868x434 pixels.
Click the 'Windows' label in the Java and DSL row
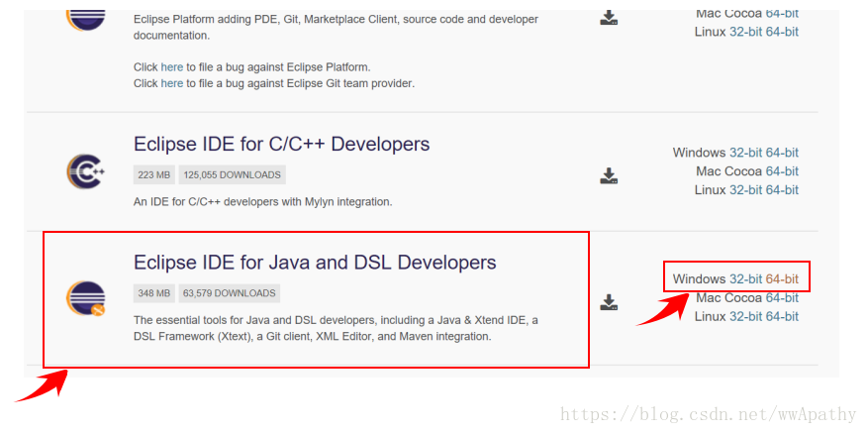pyautogui.click(x=699, y=278)
